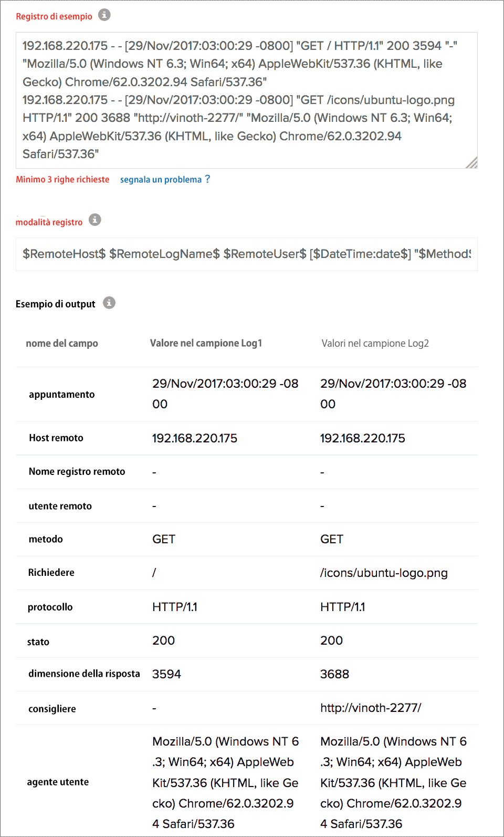Click the Host remoto row label
This screenshot has height=837, width=504.
56,438
